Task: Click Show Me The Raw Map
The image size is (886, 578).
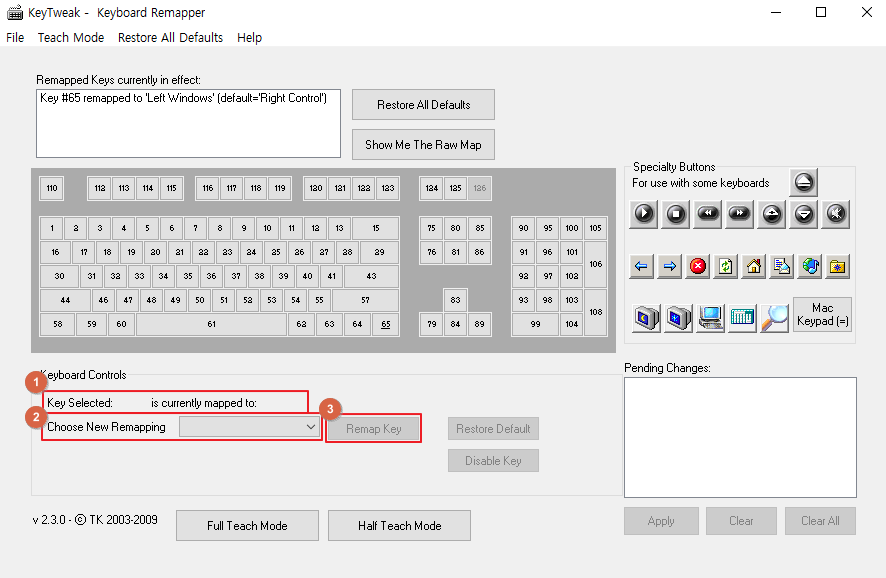Action: click(423, 145)
